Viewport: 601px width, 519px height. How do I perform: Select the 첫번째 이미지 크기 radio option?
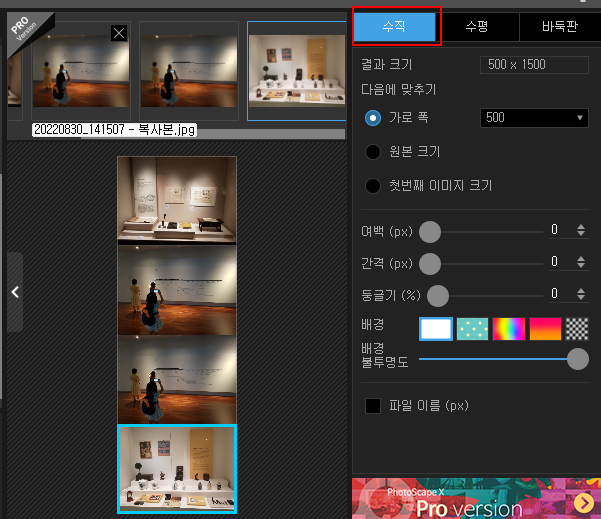[373, 186]
